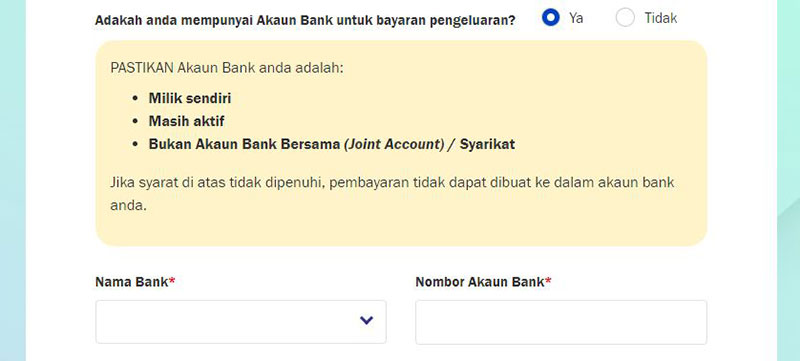
Task: Click the Ya option label text
Action: click(576, 18)
